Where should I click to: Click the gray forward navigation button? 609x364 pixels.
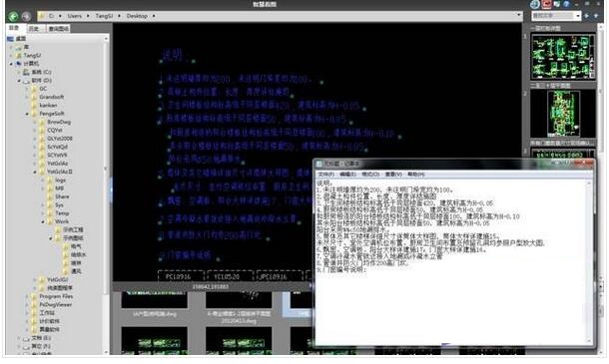(26, 16)
